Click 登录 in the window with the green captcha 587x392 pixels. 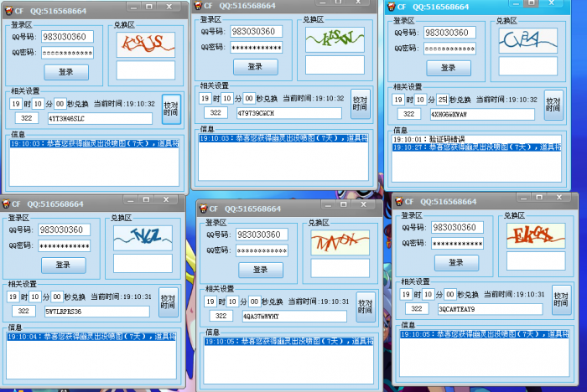[256, 66]
